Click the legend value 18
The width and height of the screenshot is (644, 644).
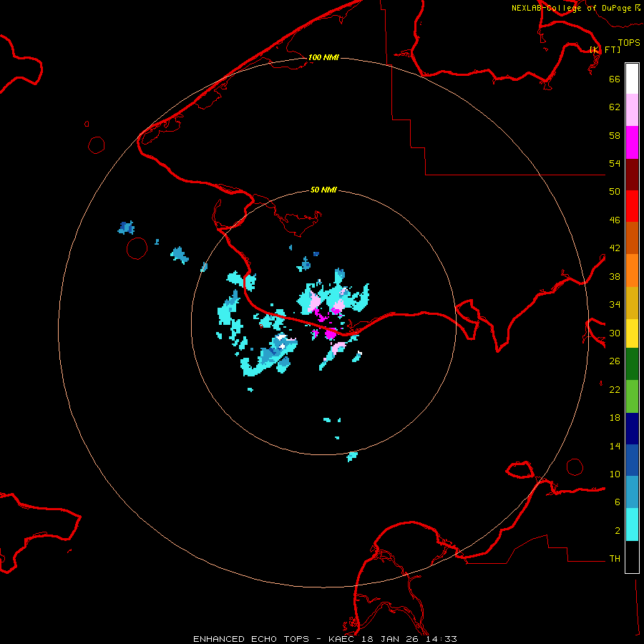(x=615, y=418)
